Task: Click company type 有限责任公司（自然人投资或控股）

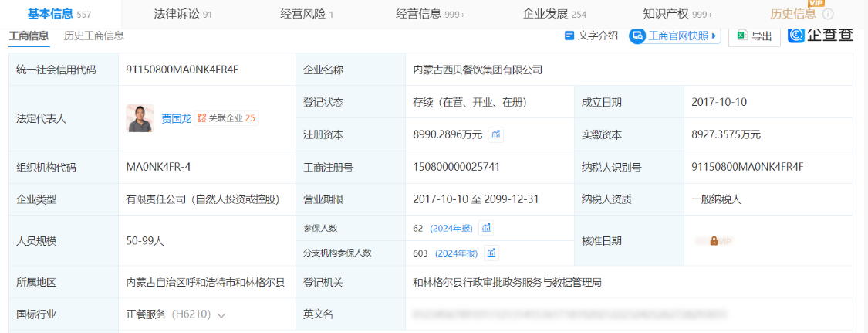Action: point(203,199)
